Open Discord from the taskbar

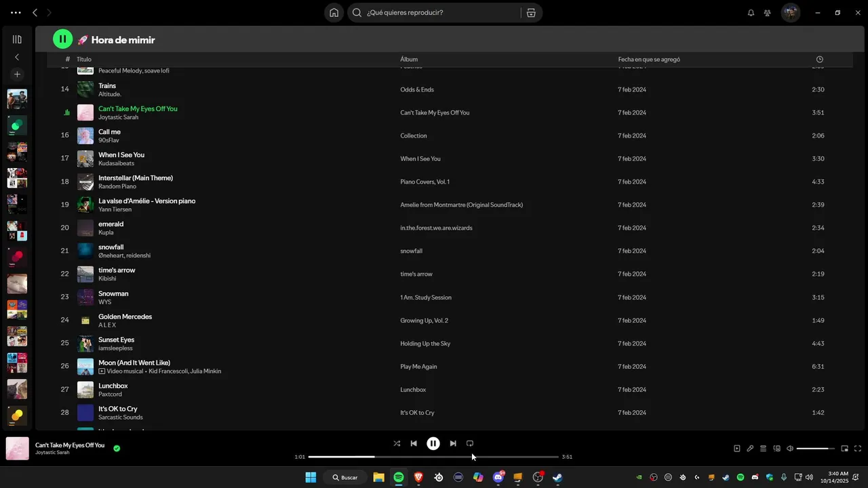(498, 477)
